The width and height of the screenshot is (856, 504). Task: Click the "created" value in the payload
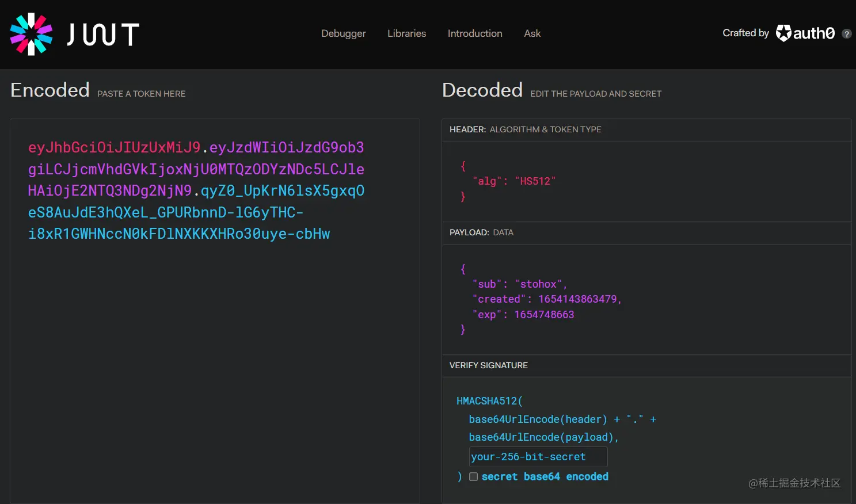tap(577, 299)
